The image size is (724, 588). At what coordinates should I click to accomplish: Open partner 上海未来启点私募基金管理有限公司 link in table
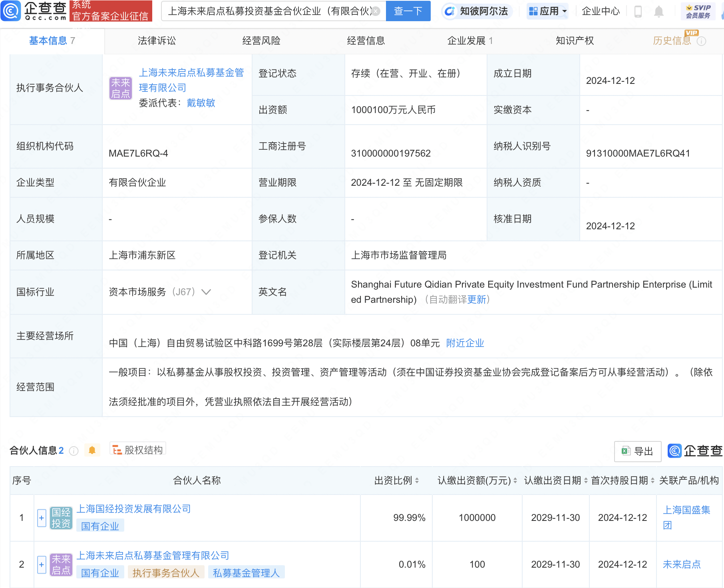(x=153, y=556)
